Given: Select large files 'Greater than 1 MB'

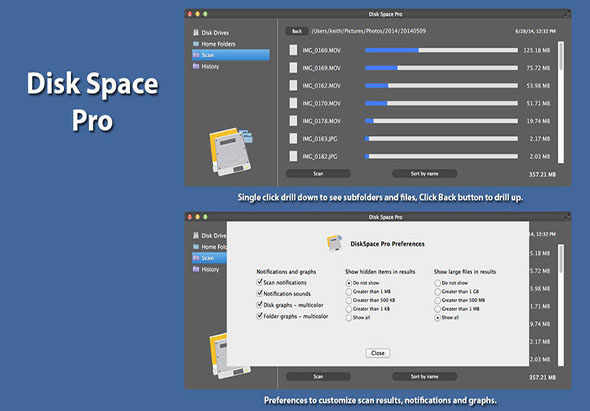Looking at the screenshot, I should click(437, 309).
